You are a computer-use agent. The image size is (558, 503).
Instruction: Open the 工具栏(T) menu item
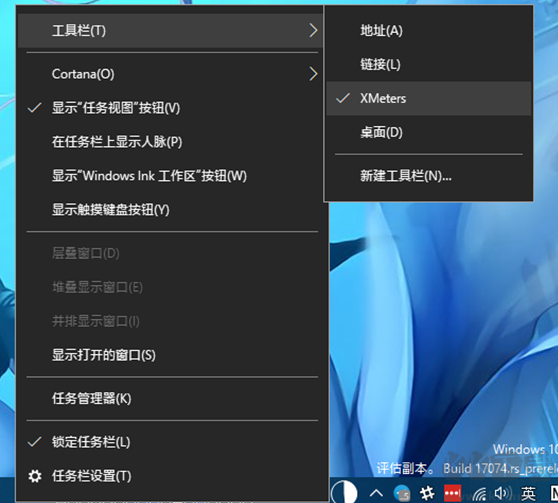[x=171, y=30]
